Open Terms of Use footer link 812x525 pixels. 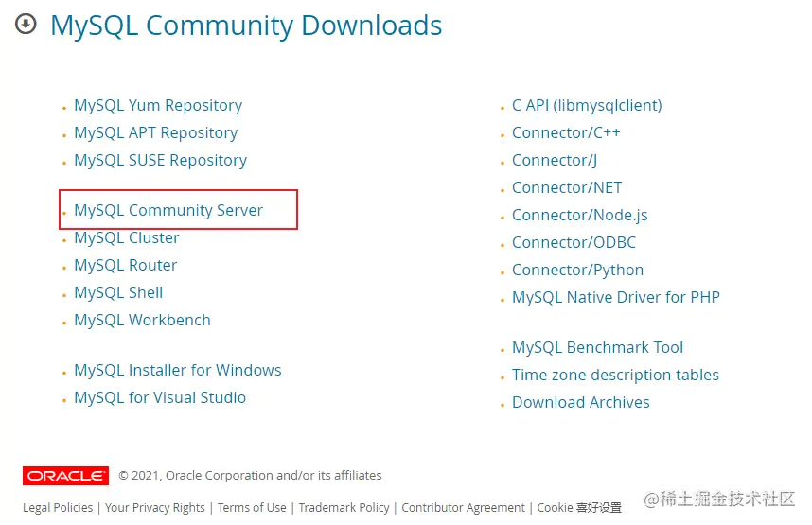click(252, 507)
